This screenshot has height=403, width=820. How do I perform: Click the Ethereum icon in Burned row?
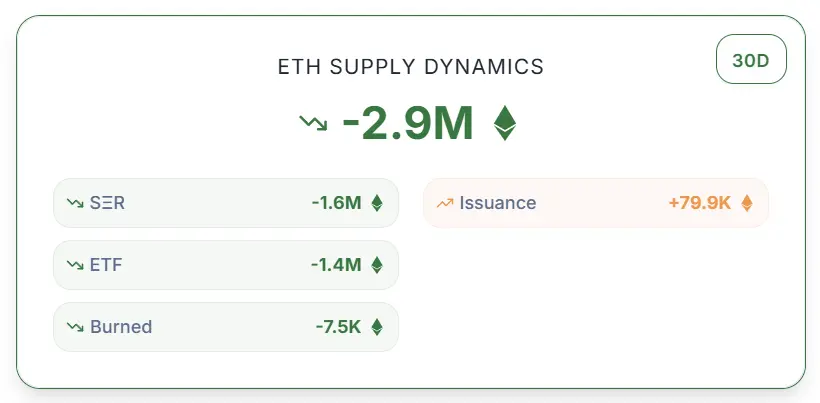click(x=377, y=327)
